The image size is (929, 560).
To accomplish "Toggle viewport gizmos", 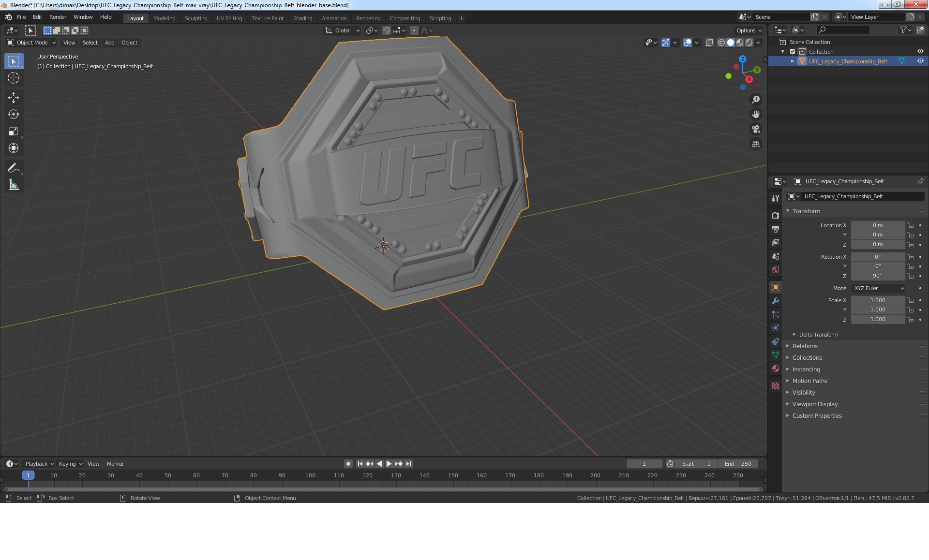I will pyautogui.click(x=666, y=43).
